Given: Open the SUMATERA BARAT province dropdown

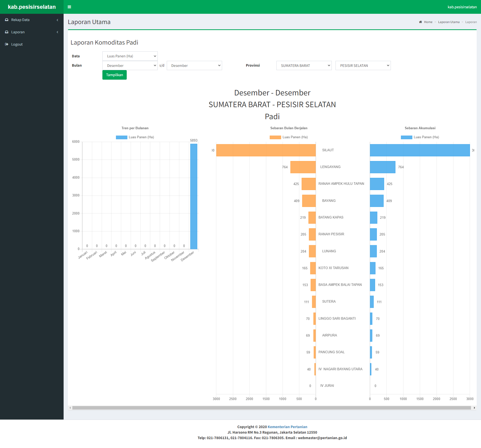Looking at the screenshot, I should (304, 66).
